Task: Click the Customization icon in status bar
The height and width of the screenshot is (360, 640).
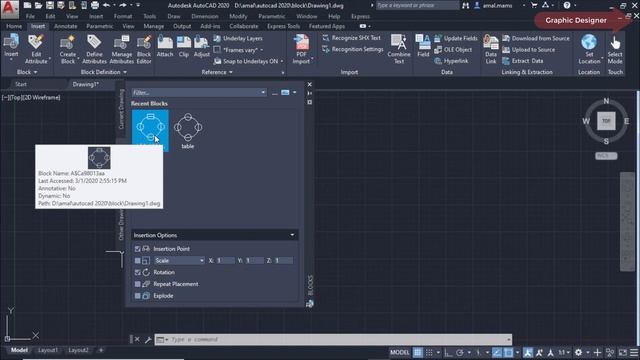Action: click(633, 352)
